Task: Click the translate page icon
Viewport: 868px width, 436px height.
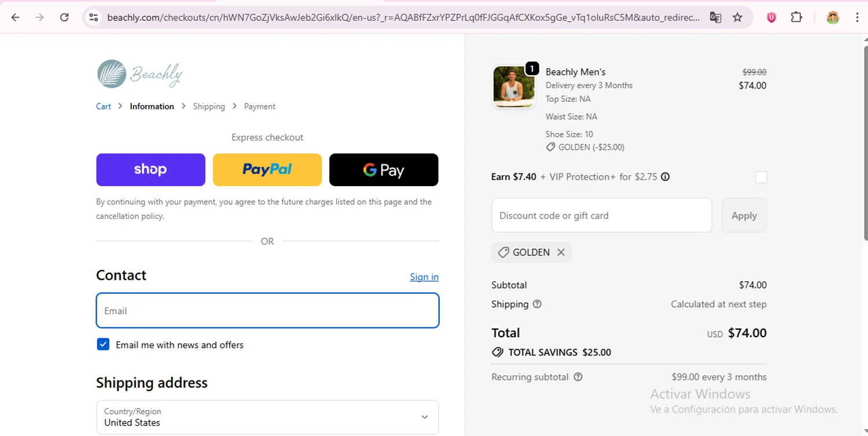Action: (716, 17)
